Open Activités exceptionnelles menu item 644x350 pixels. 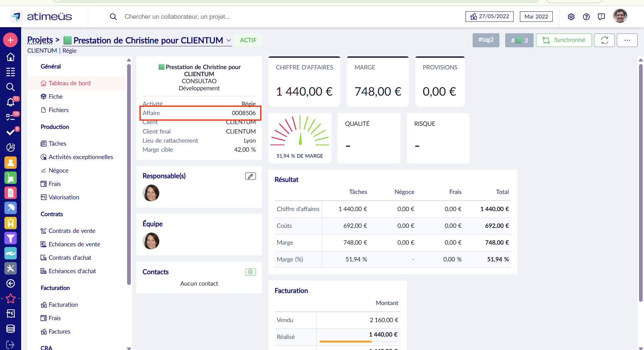[x=77, y=157]
